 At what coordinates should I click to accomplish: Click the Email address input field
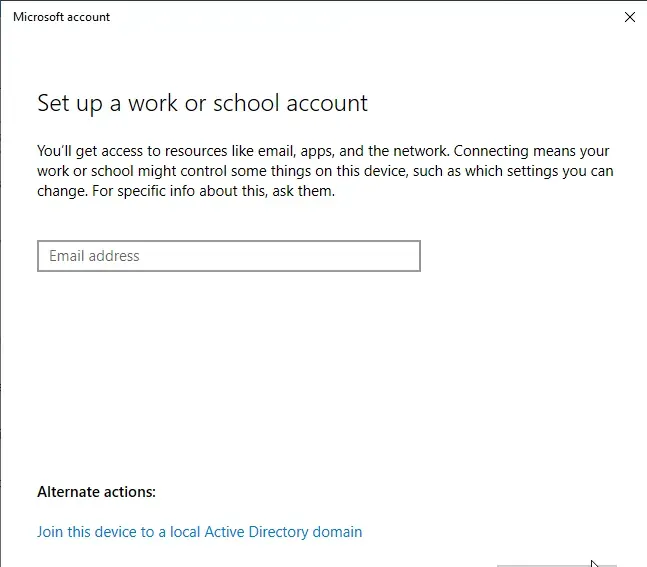click(x=228, y=256)
